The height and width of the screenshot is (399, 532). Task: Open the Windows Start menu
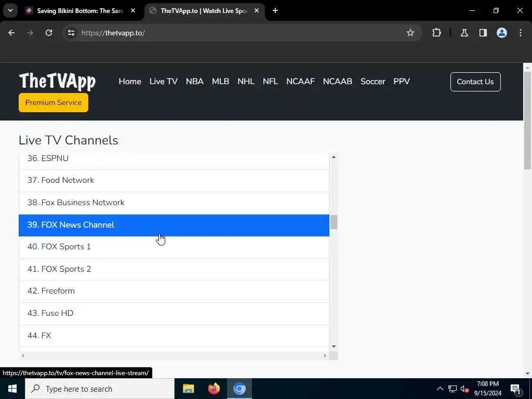pyautogui.click(x=12, y=389)
